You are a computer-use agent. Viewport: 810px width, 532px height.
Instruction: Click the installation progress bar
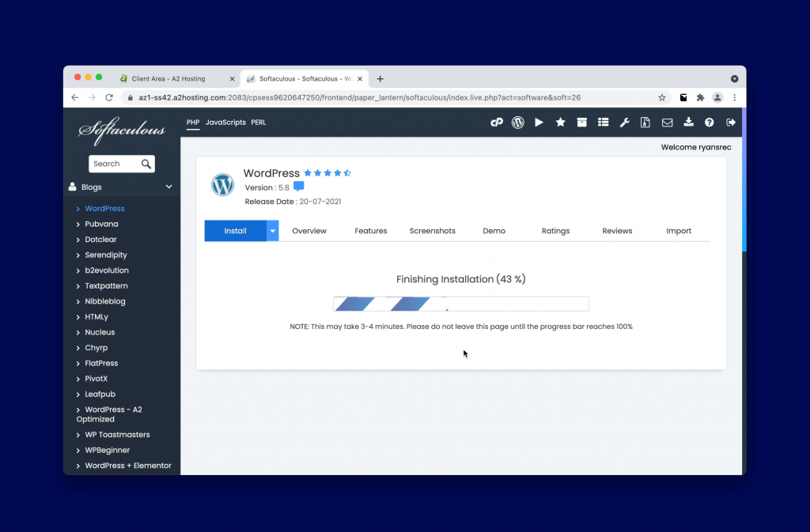pos(461,304)
